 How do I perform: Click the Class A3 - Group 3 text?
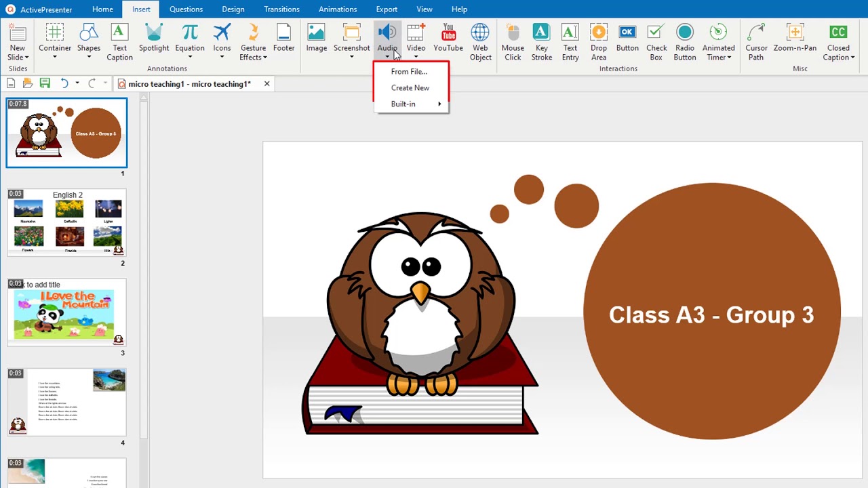[711, 314]
